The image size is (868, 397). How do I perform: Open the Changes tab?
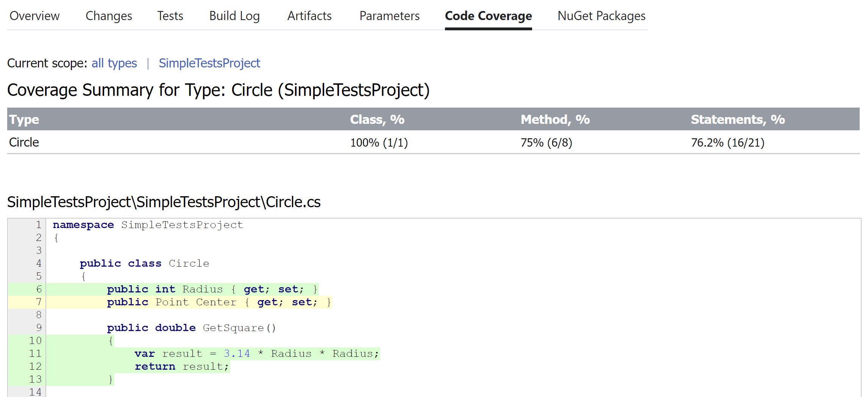(x=109, y=16)
